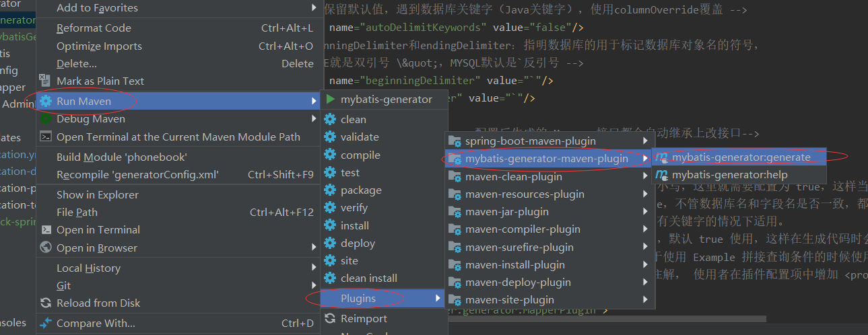Expand the Add to Favorites submenu arrow
Viewport: 868px width, 335px height.
pyautogui.click(x=314, y=8)
